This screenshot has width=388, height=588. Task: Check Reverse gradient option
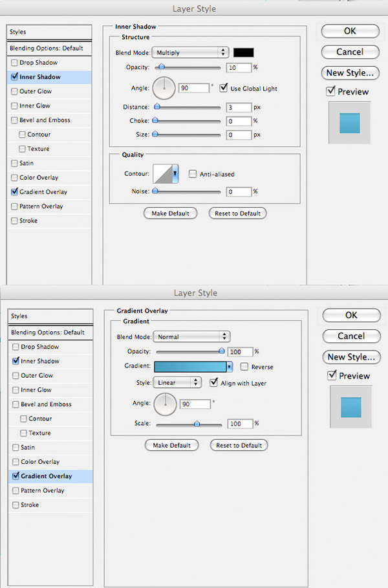(244, 366)
